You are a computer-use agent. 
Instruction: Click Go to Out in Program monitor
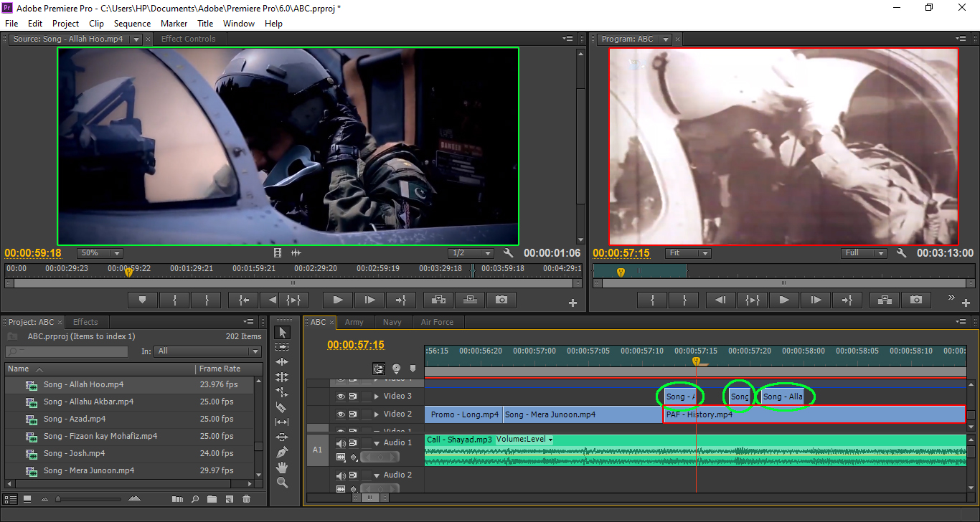click(847, 300)
